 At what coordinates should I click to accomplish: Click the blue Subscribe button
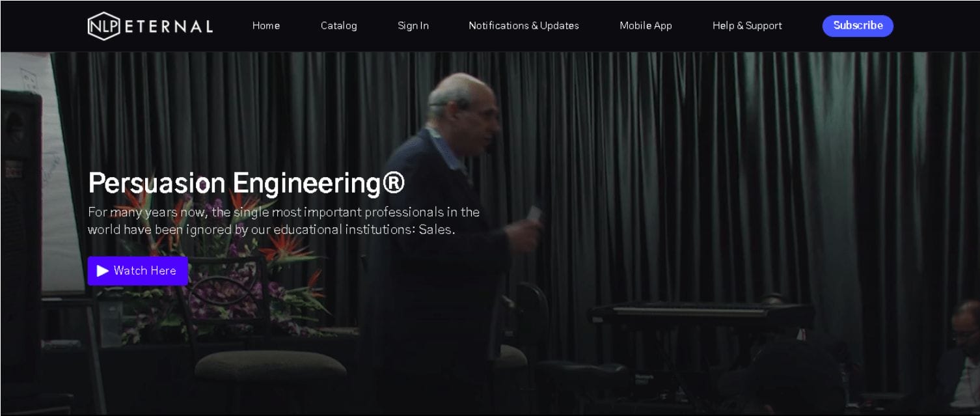click(x=858, y=26)
